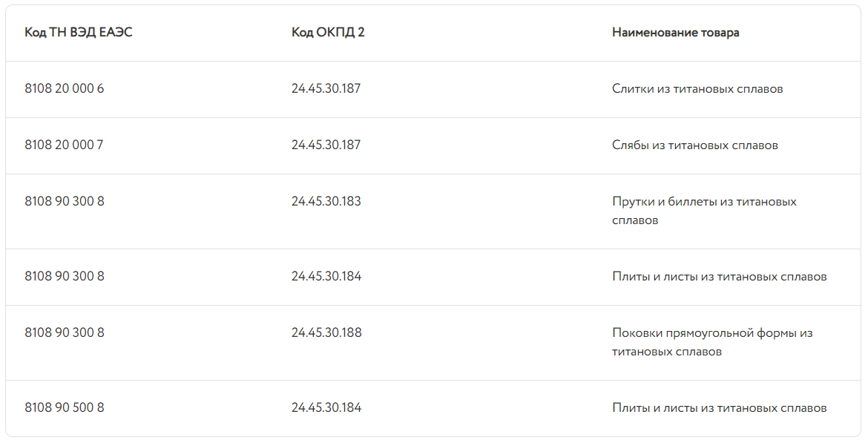Select the code cell 8108 20 000 7
Viewport: 868px width, 443px height.
64,145
